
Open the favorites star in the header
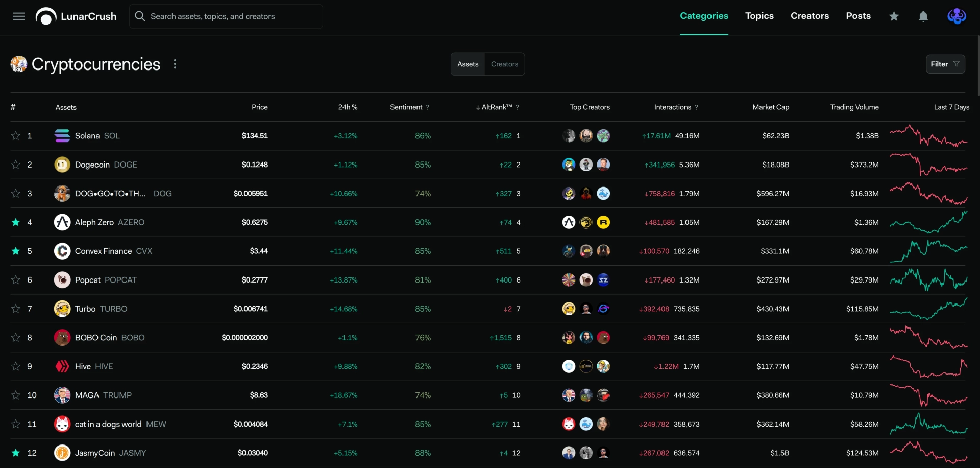pyautogui.click(x=894, y=16)
